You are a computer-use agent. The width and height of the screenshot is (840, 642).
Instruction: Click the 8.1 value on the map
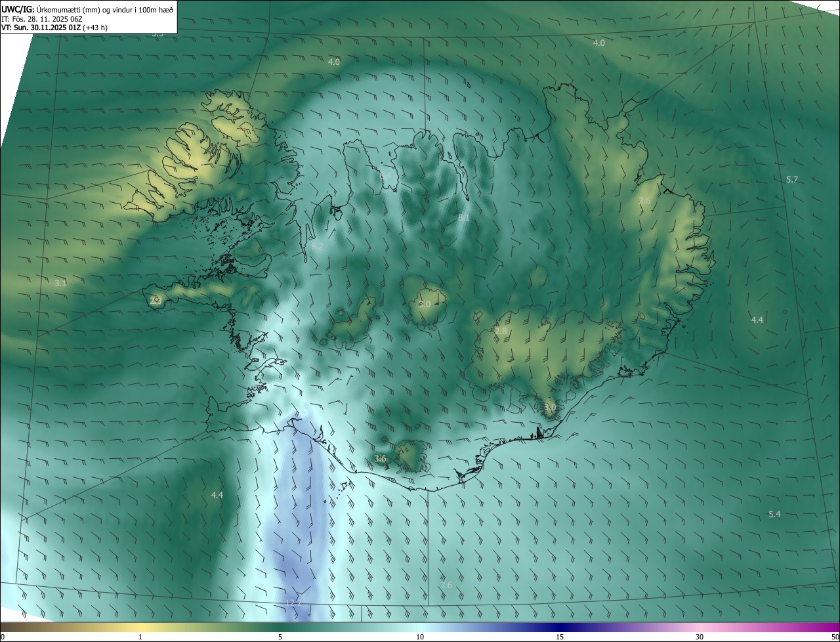(x=464, y=217)
